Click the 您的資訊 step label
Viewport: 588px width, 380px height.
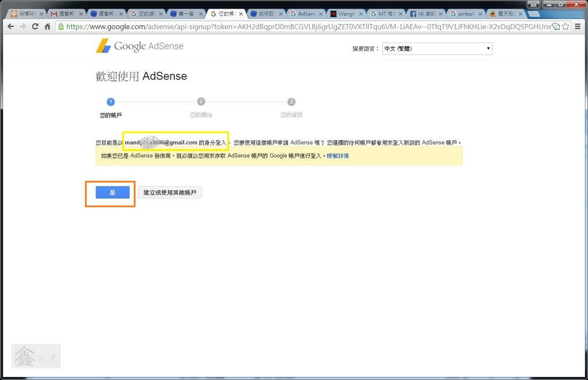[x=291, y=115]
